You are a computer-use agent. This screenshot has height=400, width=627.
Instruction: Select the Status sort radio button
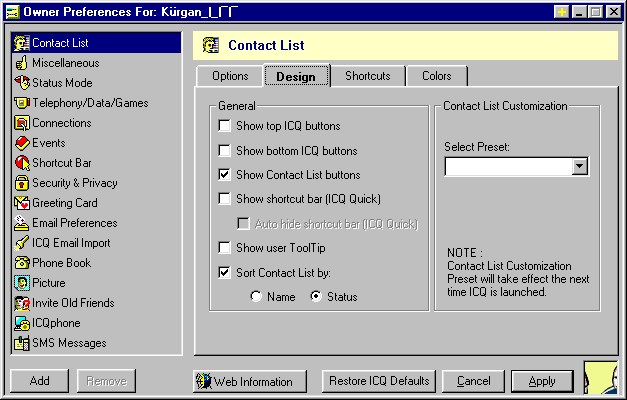316,296
